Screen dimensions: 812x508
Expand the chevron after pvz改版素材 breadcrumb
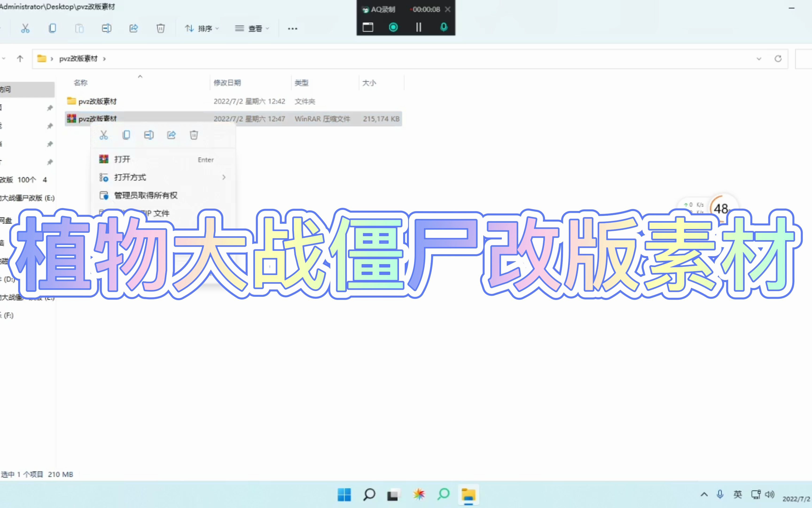[104, 59]
